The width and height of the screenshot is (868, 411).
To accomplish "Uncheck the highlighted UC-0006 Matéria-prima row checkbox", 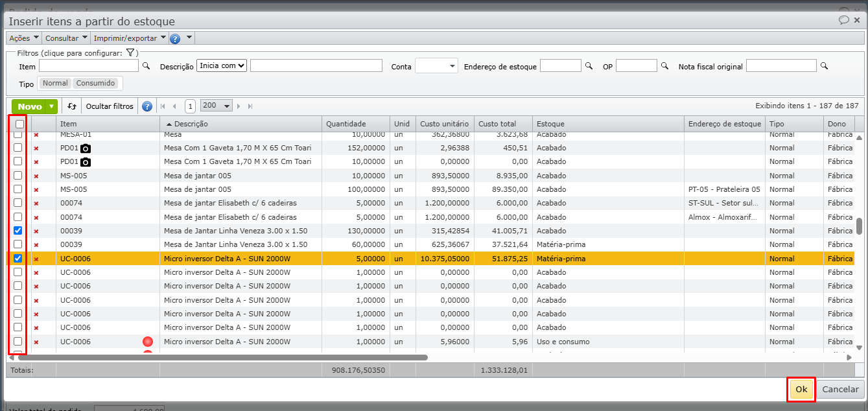I will (18, 258).
